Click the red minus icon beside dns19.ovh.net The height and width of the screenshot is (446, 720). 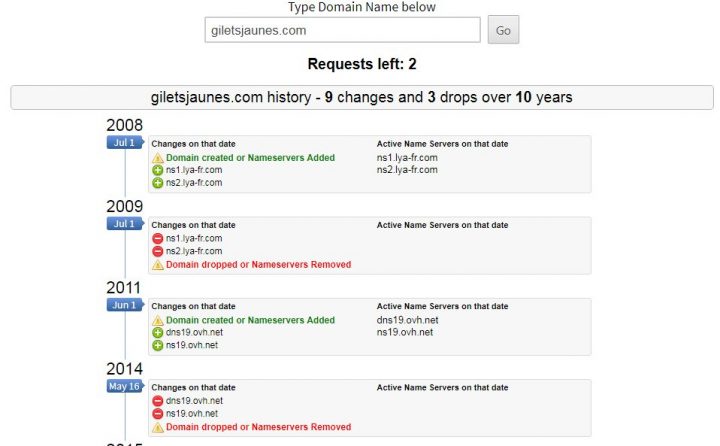(158, 401)
